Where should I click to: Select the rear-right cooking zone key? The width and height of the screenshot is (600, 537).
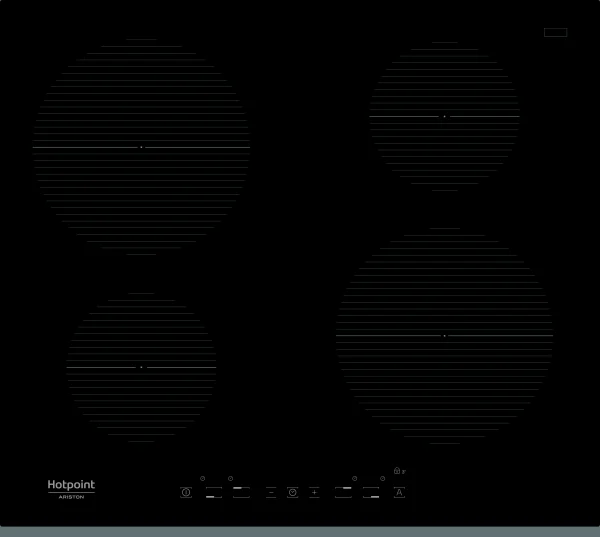tap(343, 492)
